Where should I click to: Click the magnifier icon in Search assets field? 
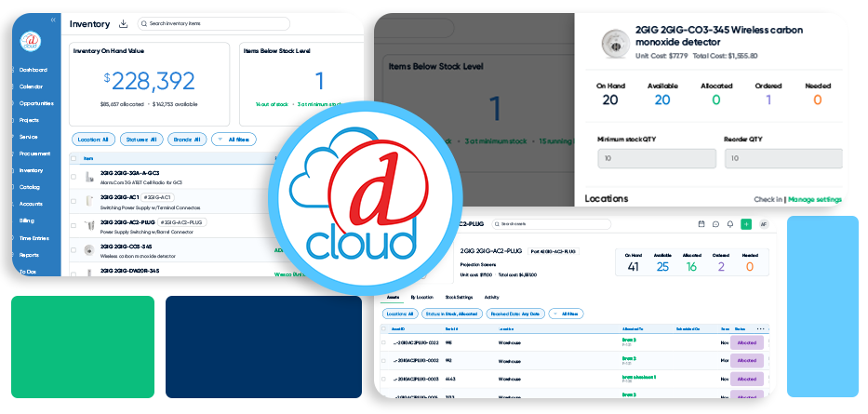pyautogui.click(x=497, y=224)
